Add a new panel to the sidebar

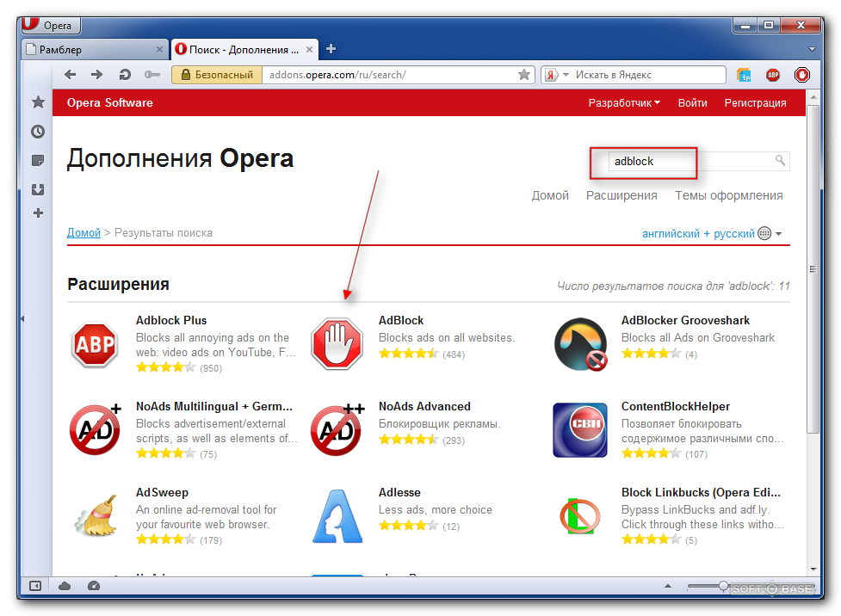pyautogui.click(x=38, y=213)
